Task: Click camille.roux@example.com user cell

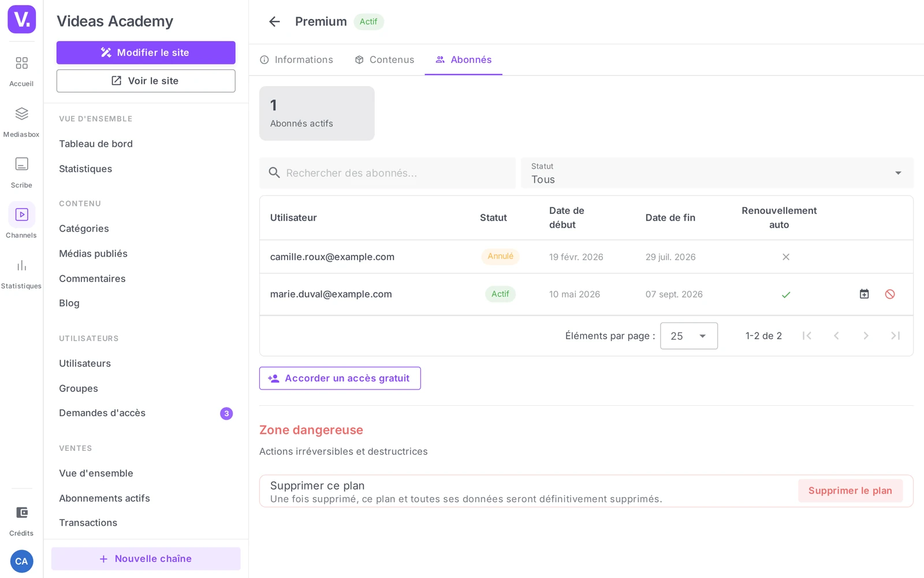Action: (332, 257)
